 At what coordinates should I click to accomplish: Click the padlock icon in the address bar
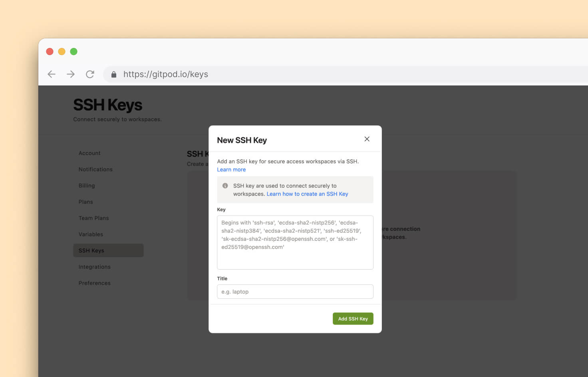pyautogui.click(x=114, y=75)
